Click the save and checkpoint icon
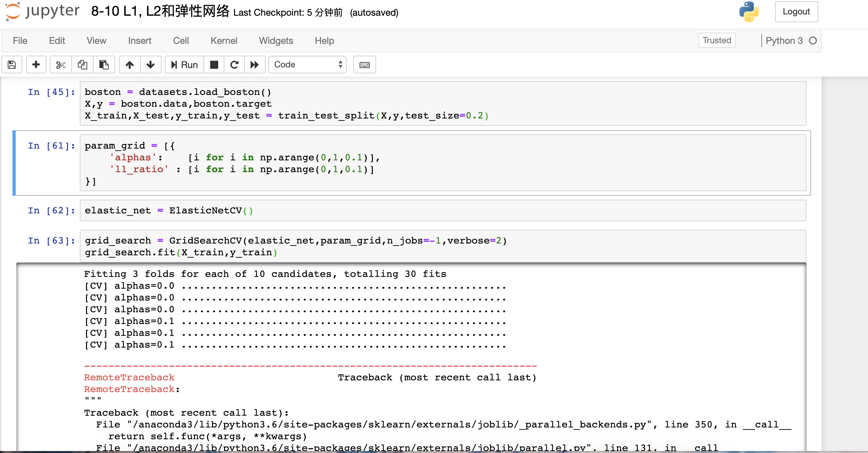The width and height of the screenshot is (868, 453). 12,64
